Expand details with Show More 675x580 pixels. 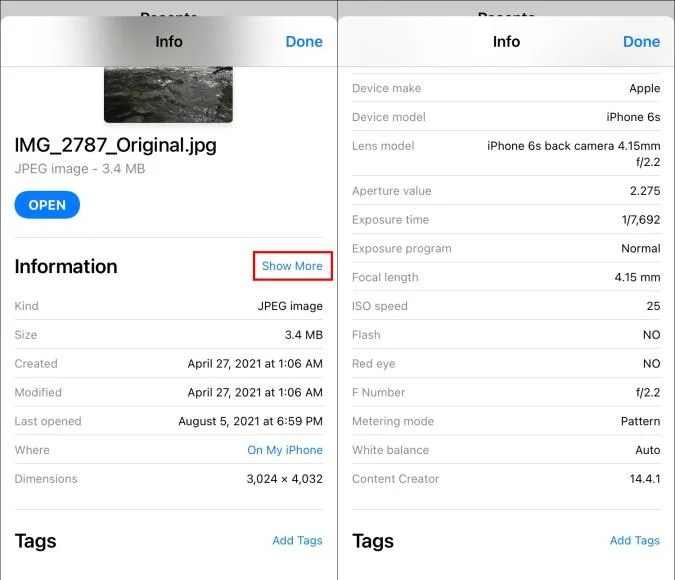[292, 266]
